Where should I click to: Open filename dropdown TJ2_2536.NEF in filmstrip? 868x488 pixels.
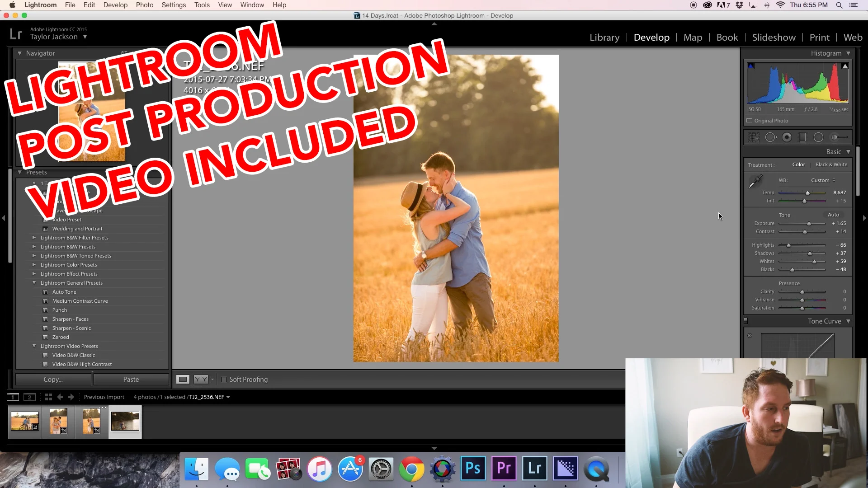tap(209, 397)
